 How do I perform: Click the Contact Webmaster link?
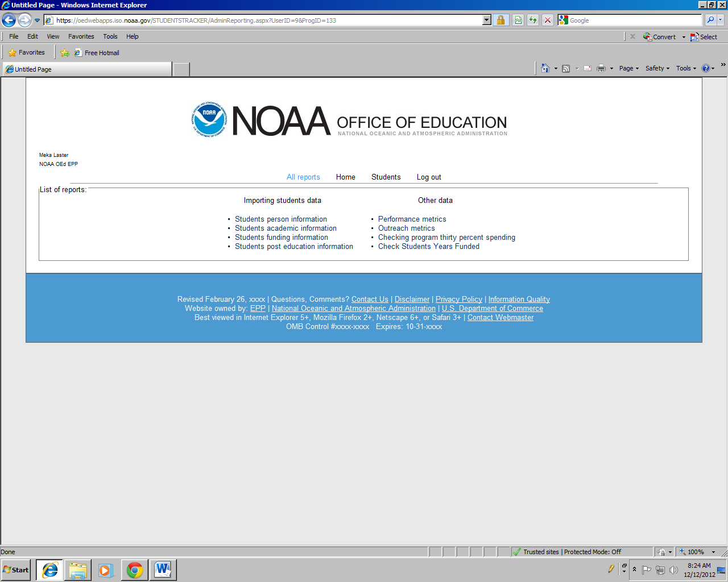pos(500,318)
